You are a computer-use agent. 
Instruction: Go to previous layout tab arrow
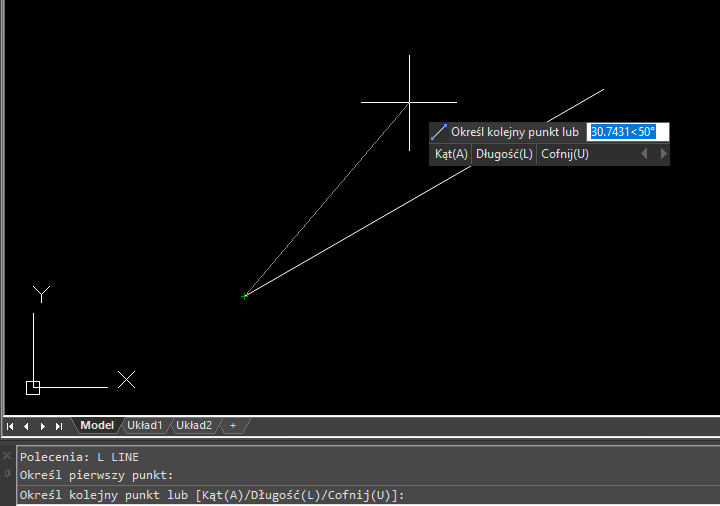pos(26,426)
